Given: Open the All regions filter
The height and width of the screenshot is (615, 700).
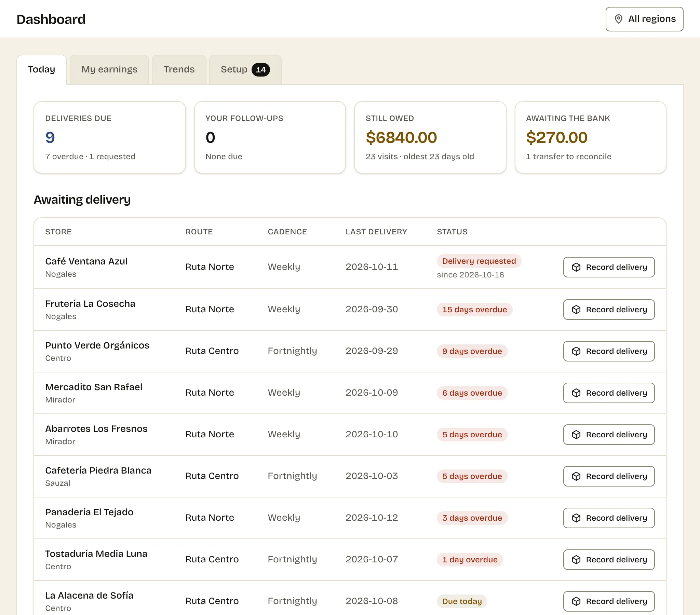Looking at the screenshot, I should 644,19.
